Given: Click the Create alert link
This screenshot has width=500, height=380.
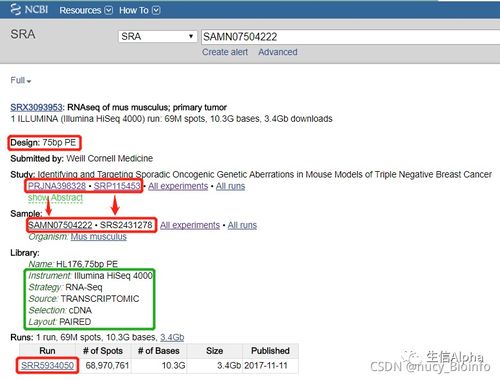Looking at the screenshot, I should coord(225,52).
